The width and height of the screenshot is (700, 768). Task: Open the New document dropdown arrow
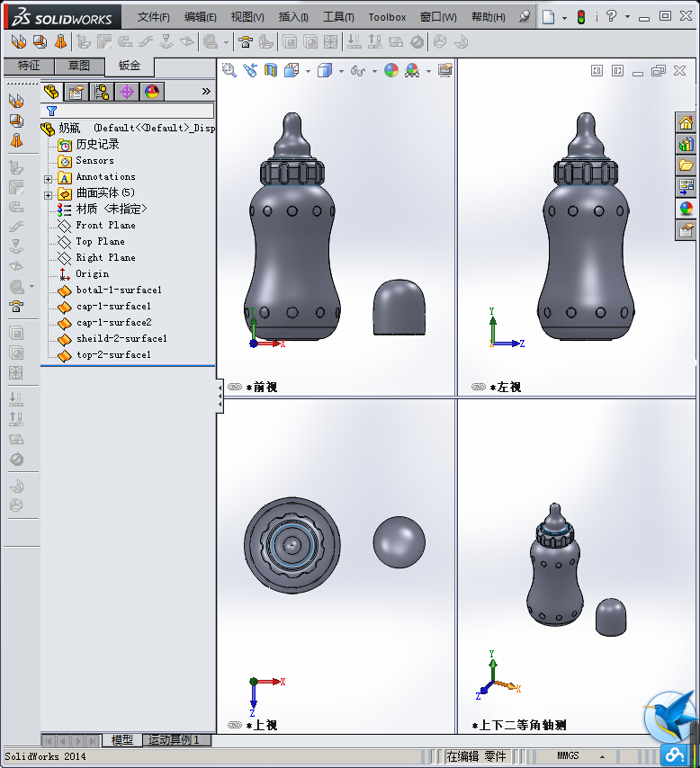564,18
